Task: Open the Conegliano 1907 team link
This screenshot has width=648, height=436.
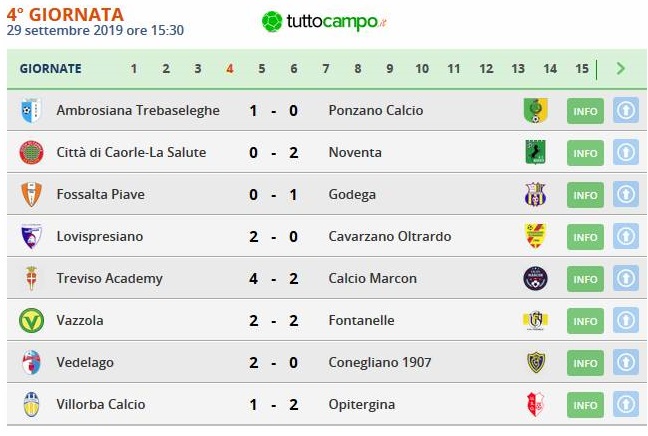Action: pyautogui.click(x=380, y=362)
